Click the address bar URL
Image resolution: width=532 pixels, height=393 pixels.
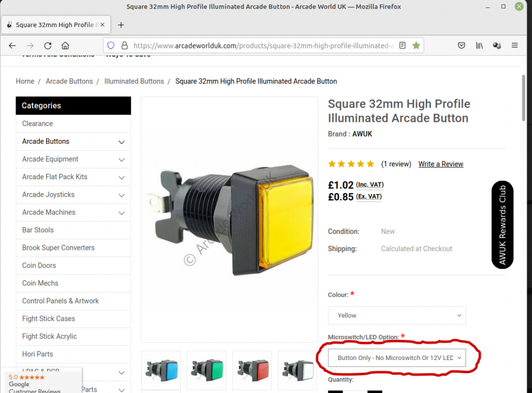pyautogui.click(x=263, y=45)
